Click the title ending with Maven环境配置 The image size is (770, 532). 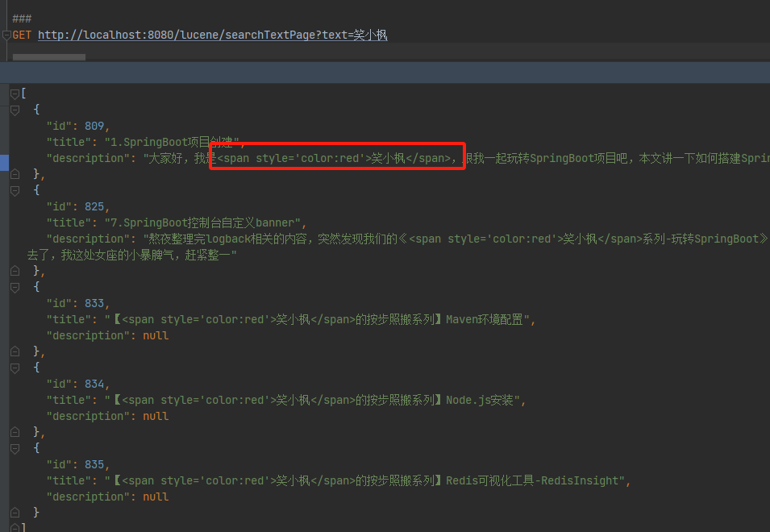pyautogui.click(x=317, y=319)
